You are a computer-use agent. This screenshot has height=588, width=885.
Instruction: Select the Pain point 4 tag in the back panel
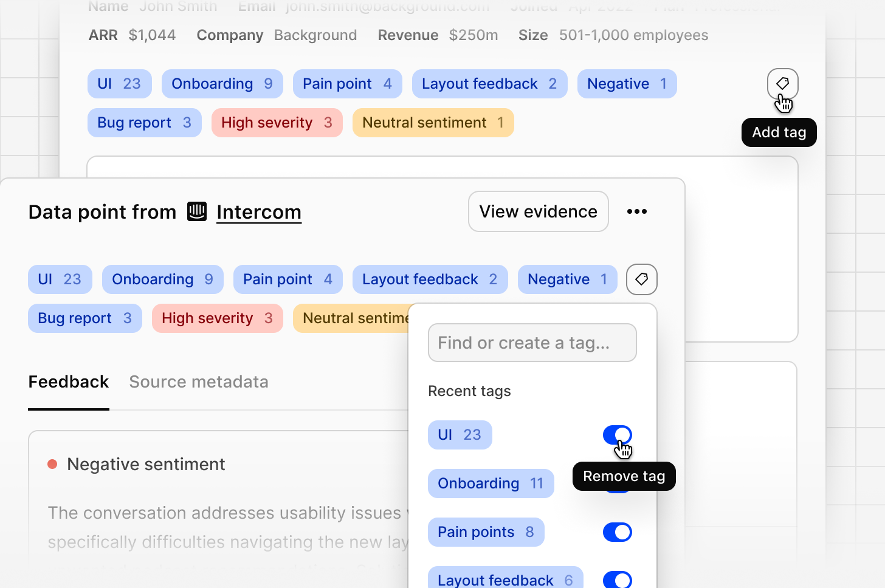[x=348, y=84]
